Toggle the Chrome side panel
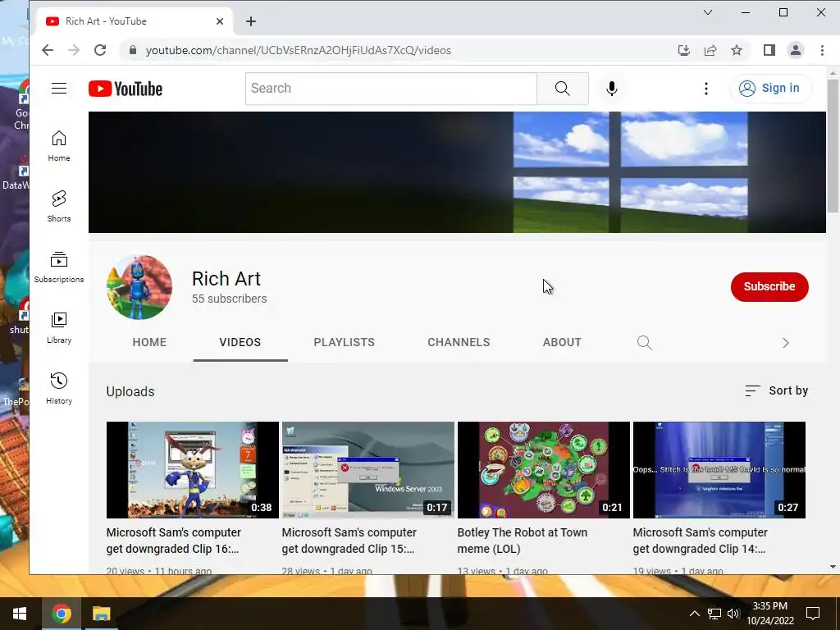Viewport: 840px width, 630px height. tap(769, 50)
